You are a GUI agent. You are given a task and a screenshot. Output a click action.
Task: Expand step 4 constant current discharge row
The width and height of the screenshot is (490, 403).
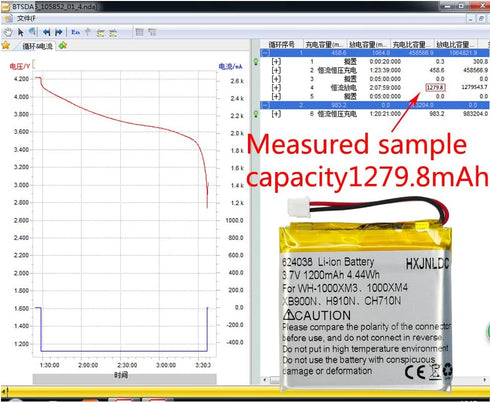click(276, 88)
